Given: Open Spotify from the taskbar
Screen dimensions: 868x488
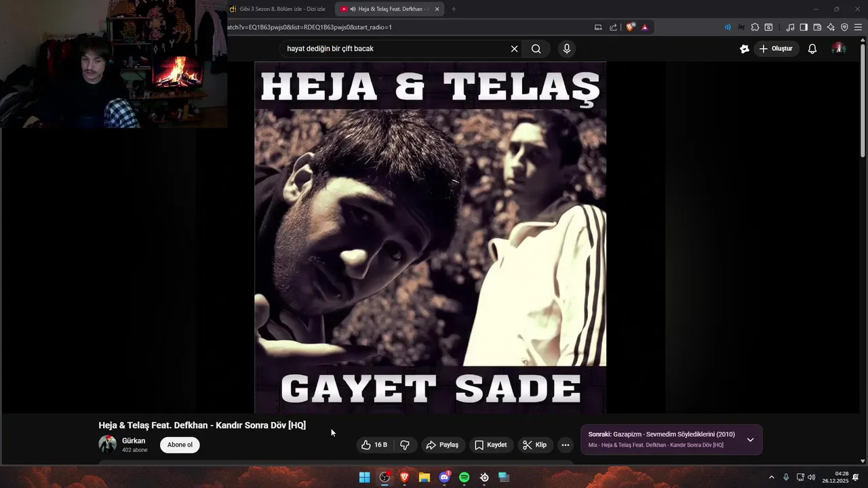Looking at the screenshot, I should [465, 477].
